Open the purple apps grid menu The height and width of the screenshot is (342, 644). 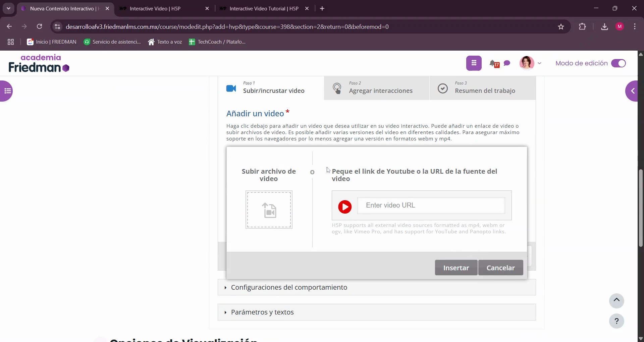pos(474,63)
